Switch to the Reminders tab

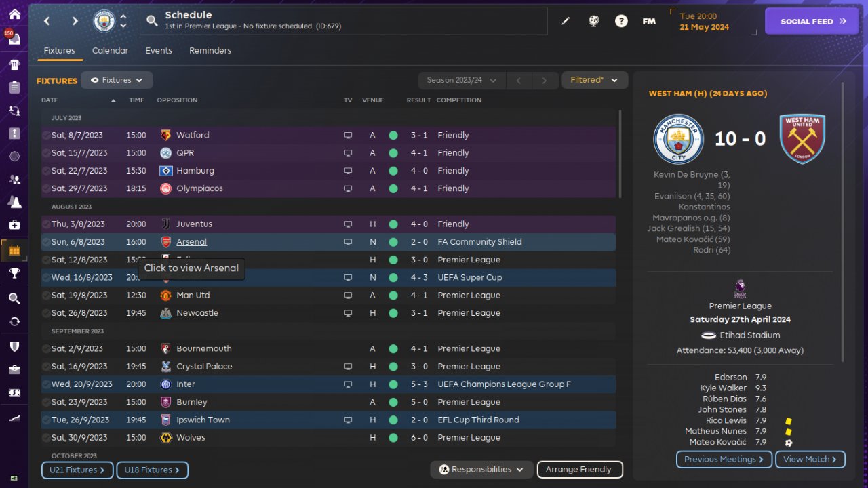click(x=210, y=51)
